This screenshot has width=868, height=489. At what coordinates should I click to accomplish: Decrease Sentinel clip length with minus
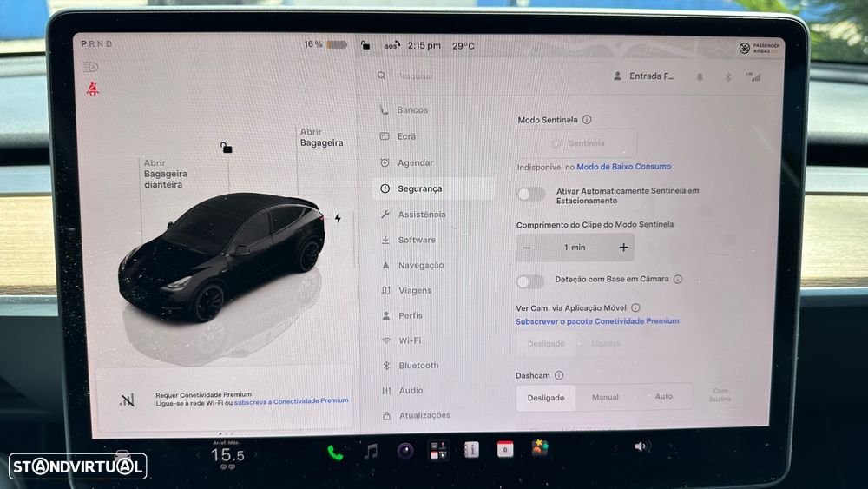pos(527,248)
